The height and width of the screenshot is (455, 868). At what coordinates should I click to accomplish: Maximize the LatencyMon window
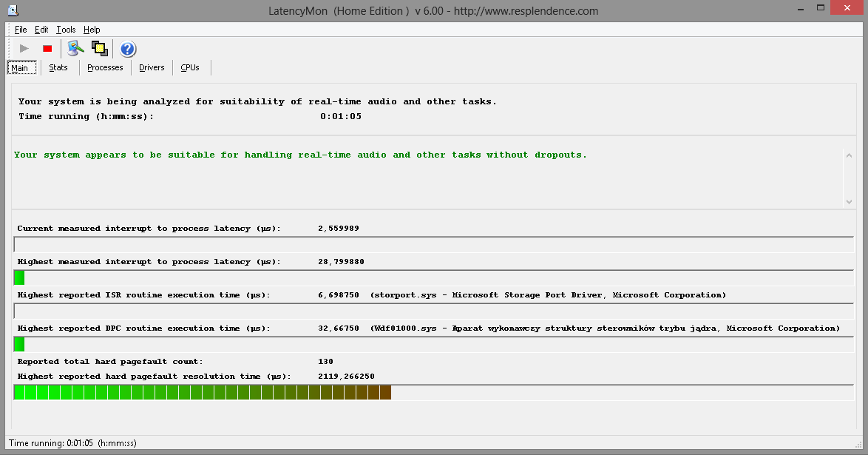pos(821,7)
